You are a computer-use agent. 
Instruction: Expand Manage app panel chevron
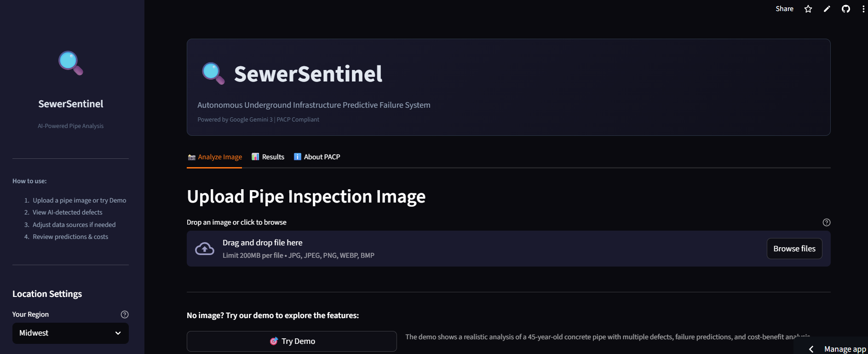pyautogui.click(x=811, y=349)
